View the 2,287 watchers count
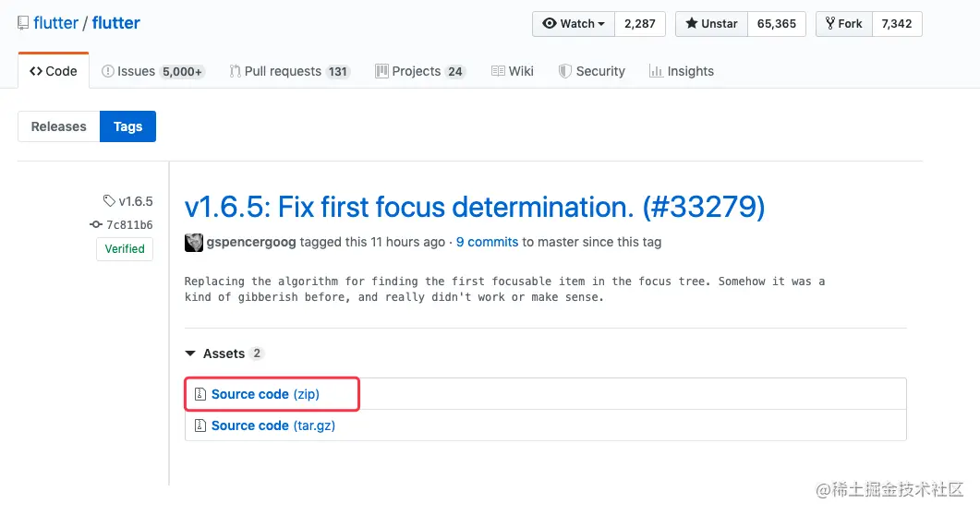Screen dimensions: 980x515 [640, 24]
